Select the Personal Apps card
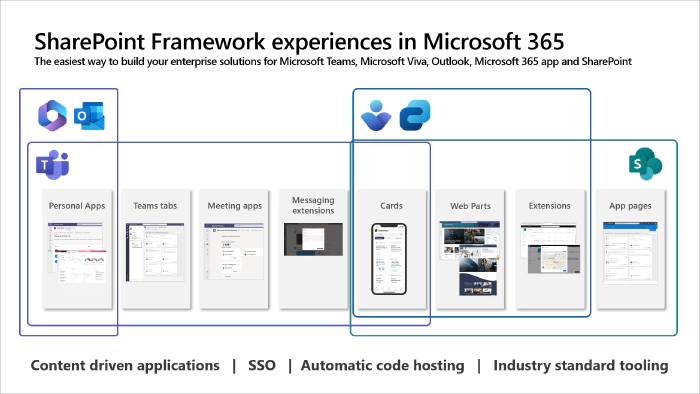The width and height of the screenshot is (700, 394). pos(77,249)
